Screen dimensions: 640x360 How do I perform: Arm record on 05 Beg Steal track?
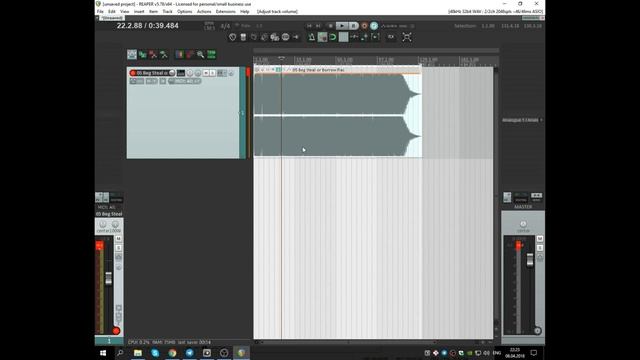tap(133, 73)
